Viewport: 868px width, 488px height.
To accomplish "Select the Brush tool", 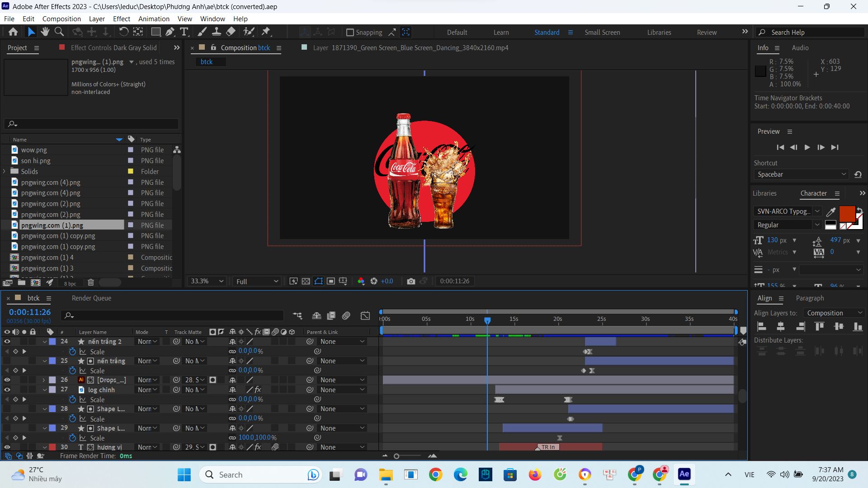I will [202, 32].
